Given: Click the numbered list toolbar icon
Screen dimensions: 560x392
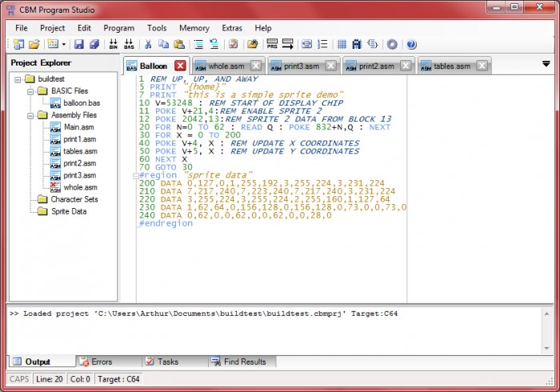Looking at the screenshot, I should pos(322,44).
